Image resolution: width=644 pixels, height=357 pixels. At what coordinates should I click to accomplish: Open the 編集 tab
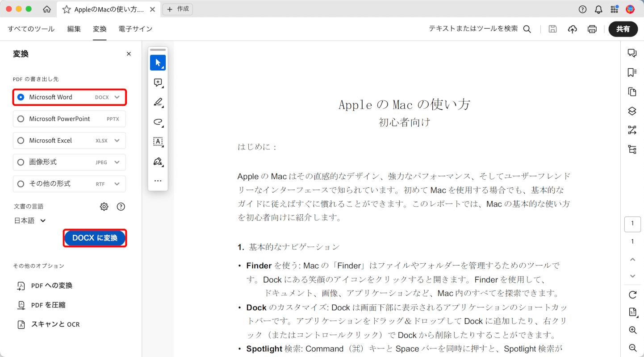click(74, 29)
